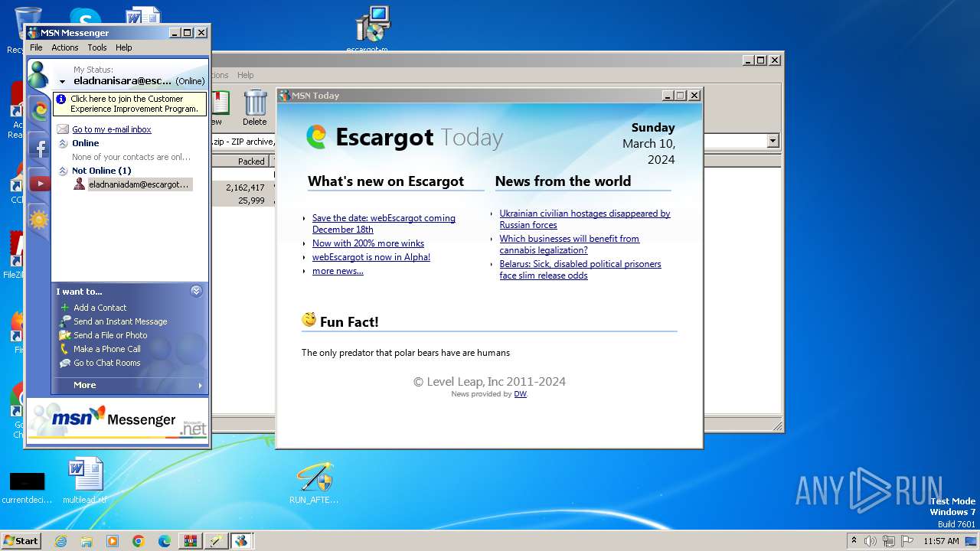This screenshot has height=551, width=980.
Task: Open the WinRAR address bar dropdown
Action: coord(773,141)
